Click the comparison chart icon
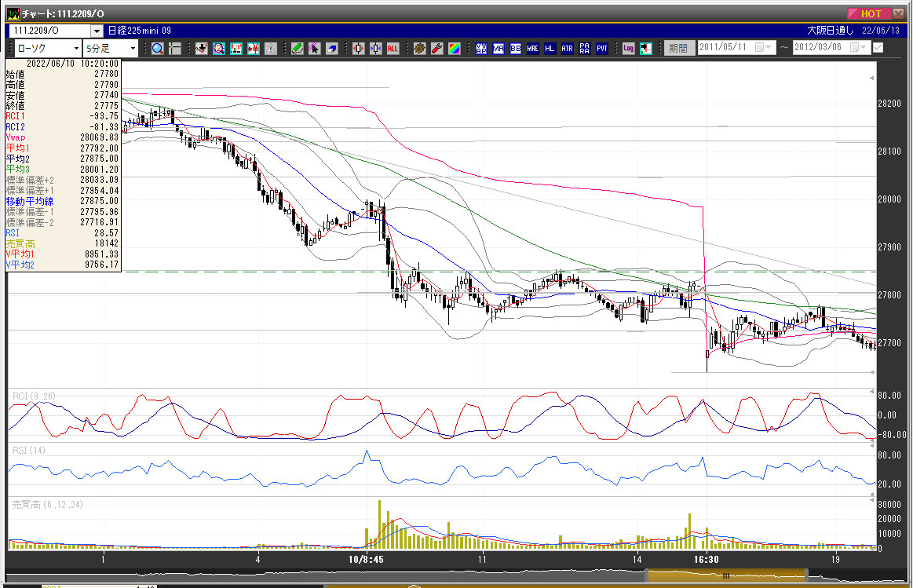This screenshot has width=913, height=588. [236, 49]
